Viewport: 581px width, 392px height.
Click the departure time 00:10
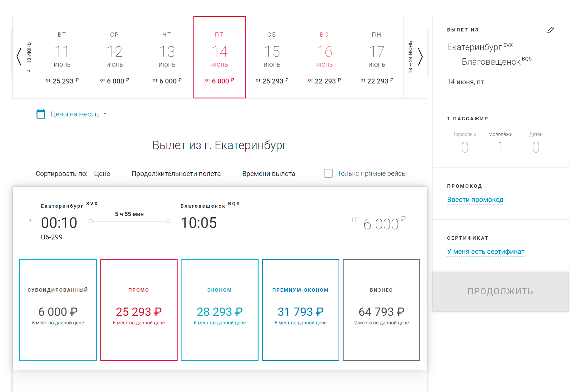(x=59, y=223)
